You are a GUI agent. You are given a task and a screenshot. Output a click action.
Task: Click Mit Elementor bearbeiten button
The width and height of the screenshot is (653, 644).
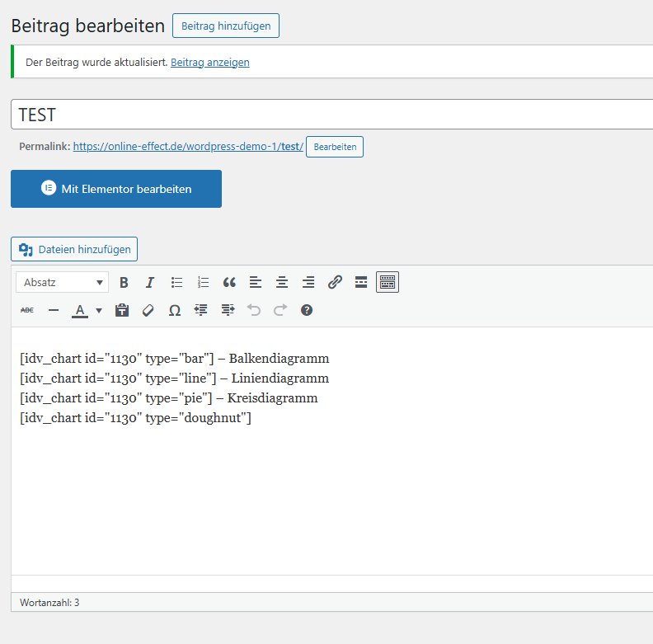(116, 189)
